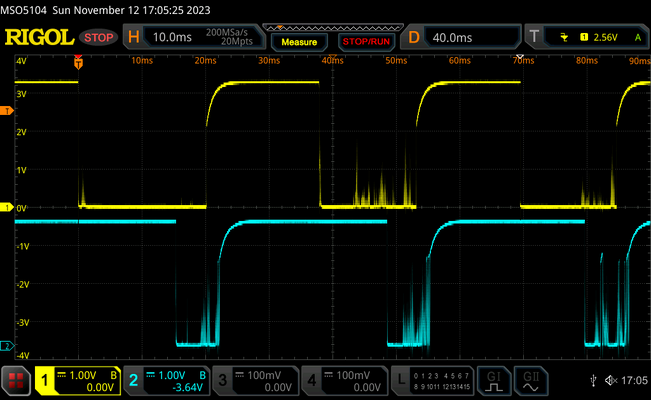651x400 pixels.
Task: Click the white delay marker near 70ms
Action: 519,57
